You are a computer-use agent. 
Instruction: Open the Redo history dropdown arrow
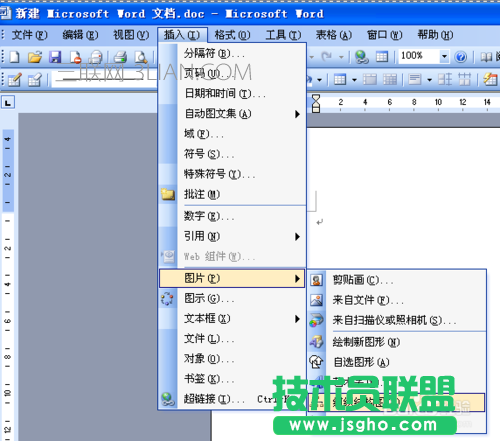point(341,57)
